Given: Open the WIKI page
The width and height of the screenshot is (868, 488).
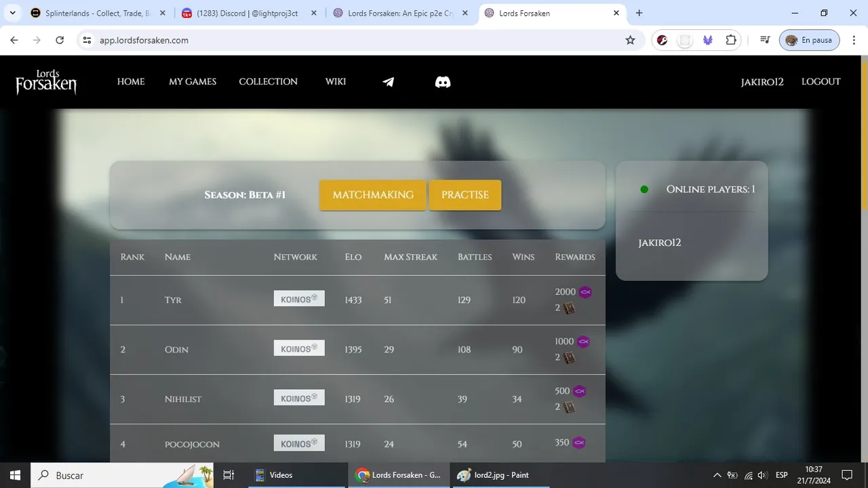Looking at the screenshot, I should [336, 81].
